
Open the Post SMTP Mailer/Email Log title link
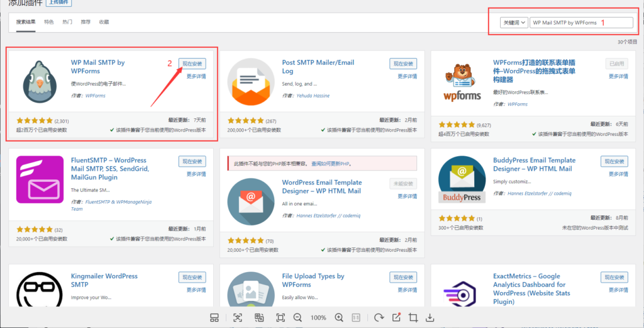318,67
